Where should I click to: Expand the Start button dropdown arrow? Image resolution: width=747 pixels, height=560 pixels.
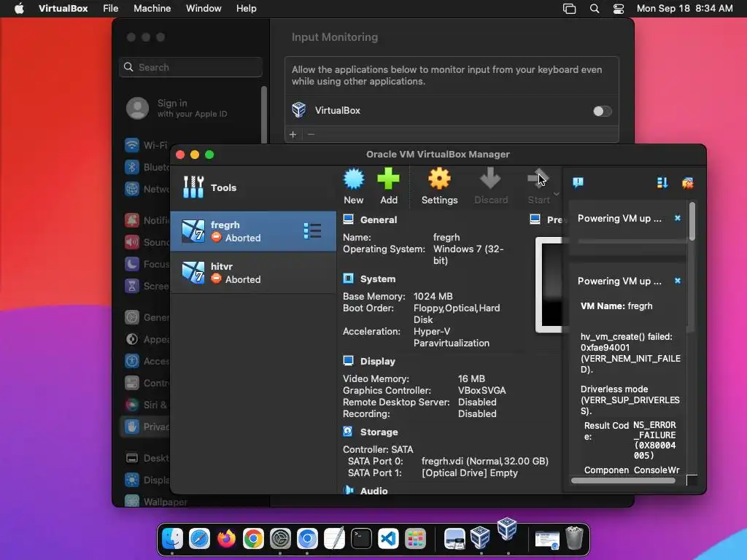coord(556,194)
